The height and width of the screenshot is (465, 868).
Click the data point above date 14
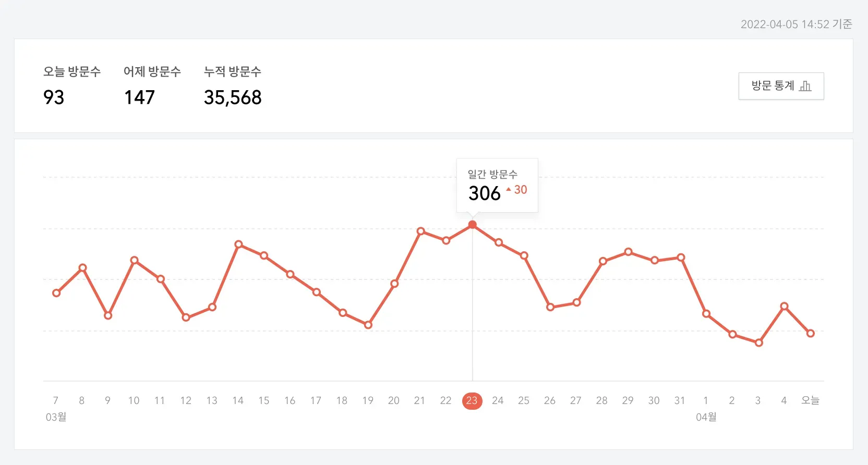[238, 244]
